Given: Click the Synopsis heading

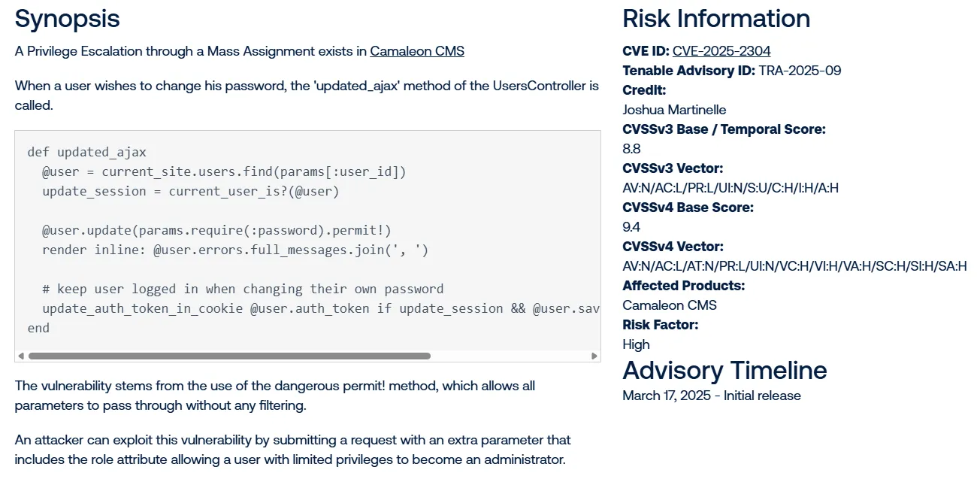Looking at the screenshot, I should 67,19.
